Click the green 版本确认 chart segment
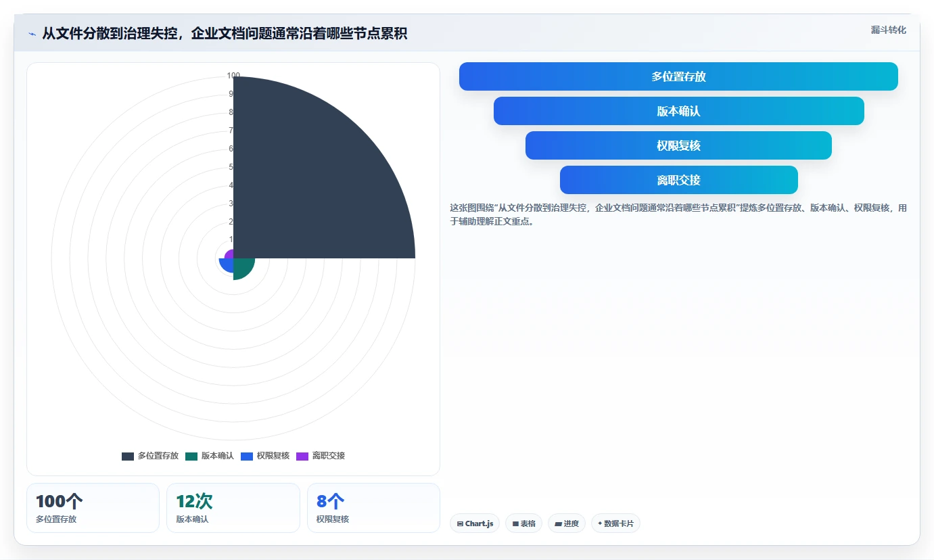 tap(242, 266)
